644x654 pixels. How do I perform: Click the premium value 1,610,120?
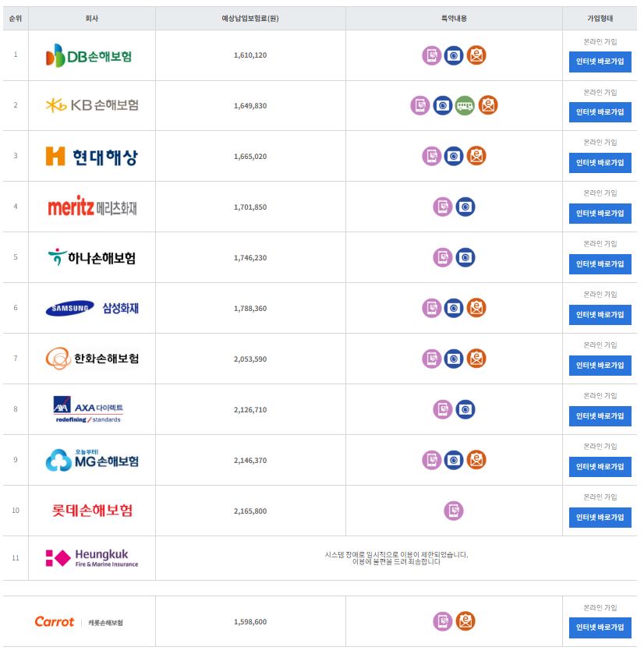(x=250, y=55)
